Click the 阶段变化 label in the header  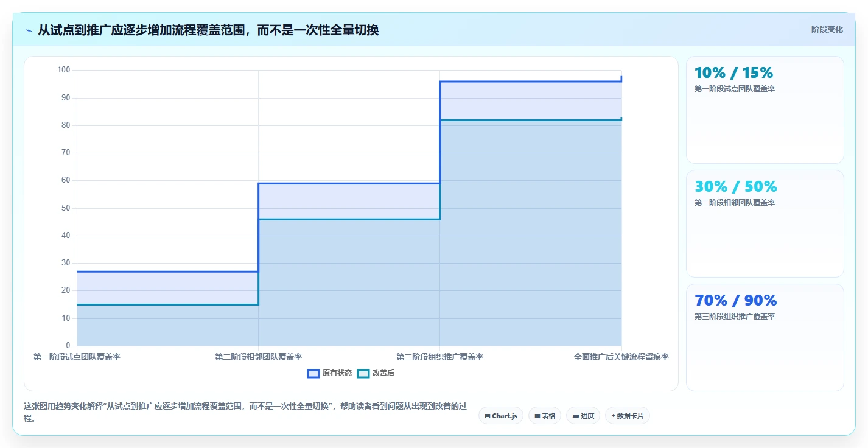[x=827, y=29]
